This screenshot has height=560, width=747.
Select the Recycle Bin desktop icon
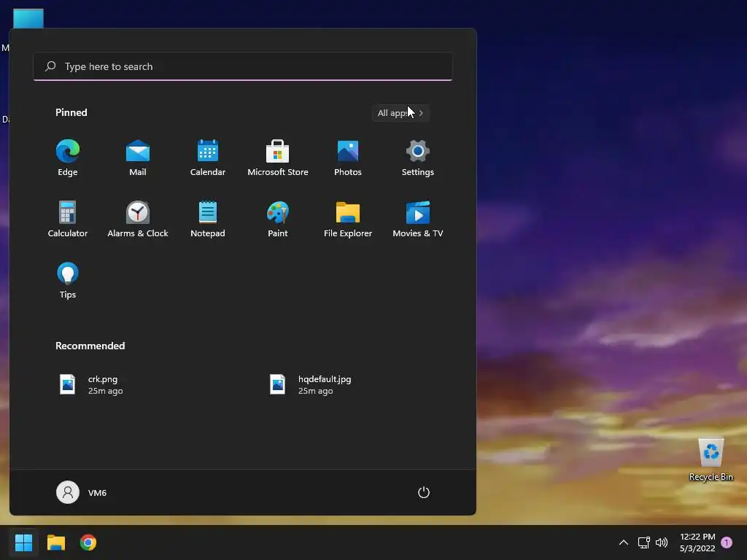pyautogui.click(x=711, y=459)
